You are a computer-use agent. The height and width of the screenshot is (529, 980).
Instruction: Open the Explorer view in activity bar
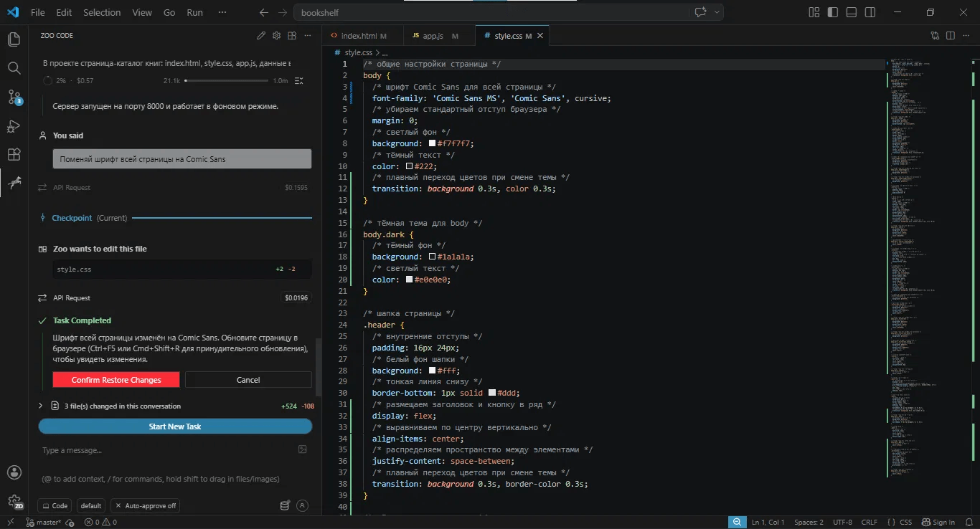(x=14, y=39)
